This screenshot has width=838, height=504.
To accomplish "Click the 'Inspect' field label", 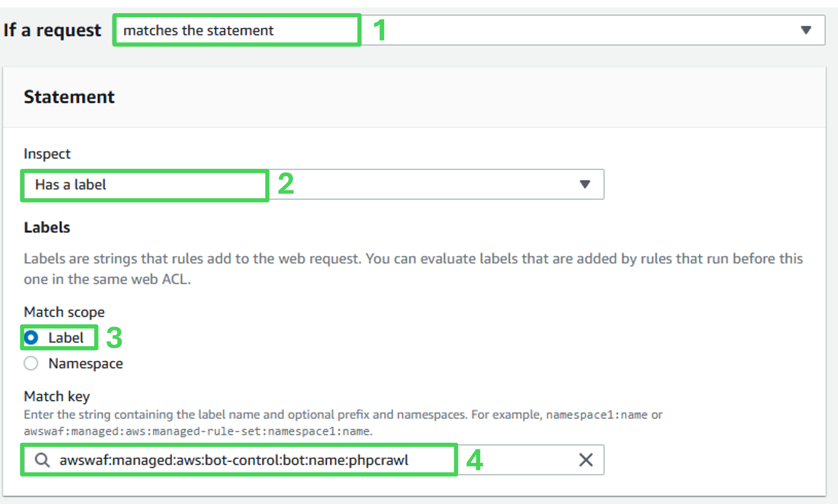I will [47, 154].
